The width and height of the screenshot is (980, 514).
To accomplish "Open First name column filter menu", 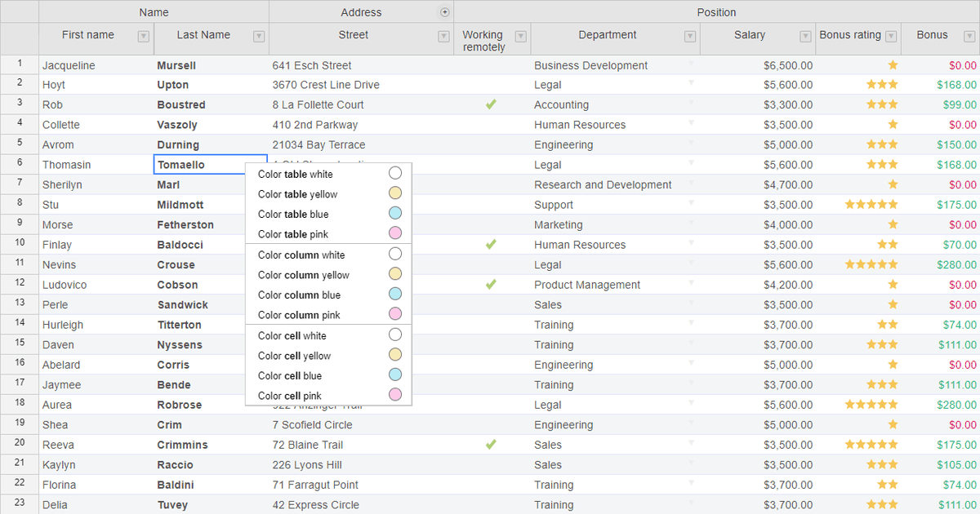I will (x=144, y=36).
